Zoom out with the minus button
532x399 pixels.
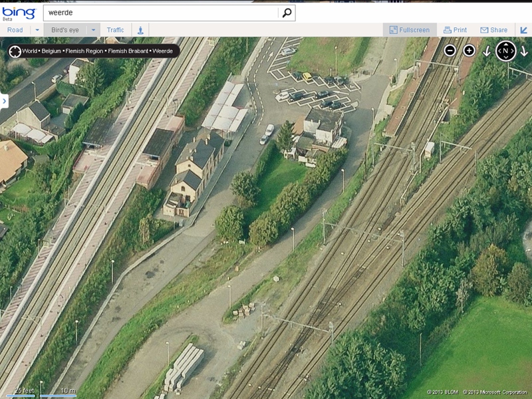(450, 51)
